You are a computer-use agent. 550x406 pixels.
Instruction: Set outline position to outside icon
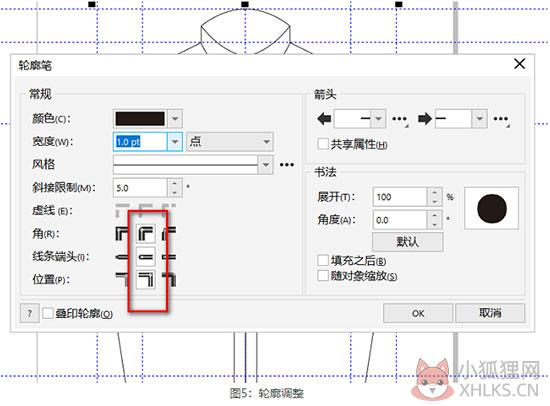coord(122,279)
